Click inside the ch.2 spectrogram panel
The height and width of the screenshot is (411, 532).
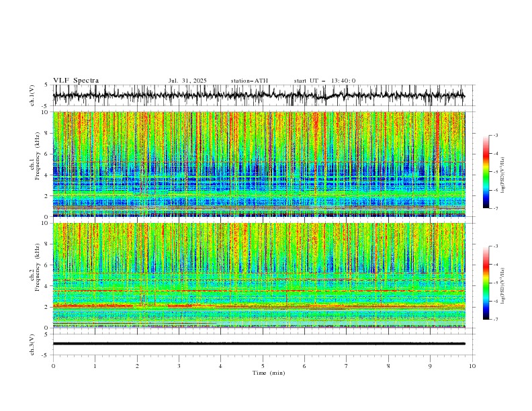(x=259, y=275)
